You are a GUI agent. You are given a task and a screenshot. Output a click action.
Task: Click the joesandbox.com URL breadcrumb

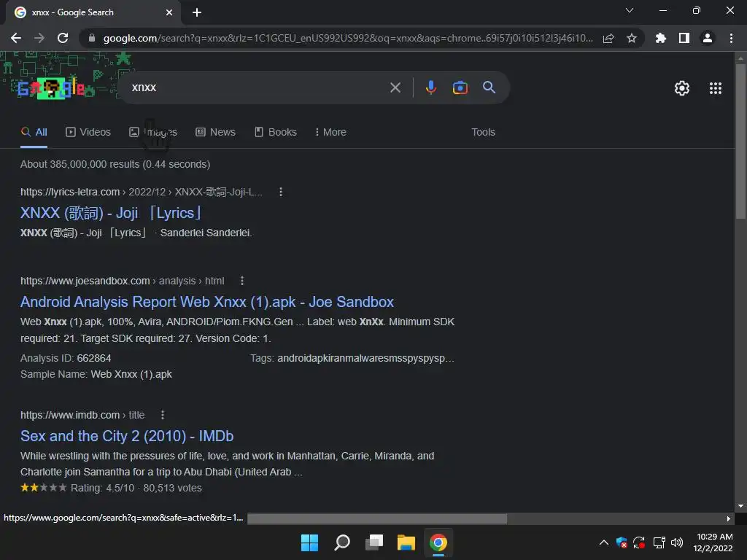click(x=123, y=281)
